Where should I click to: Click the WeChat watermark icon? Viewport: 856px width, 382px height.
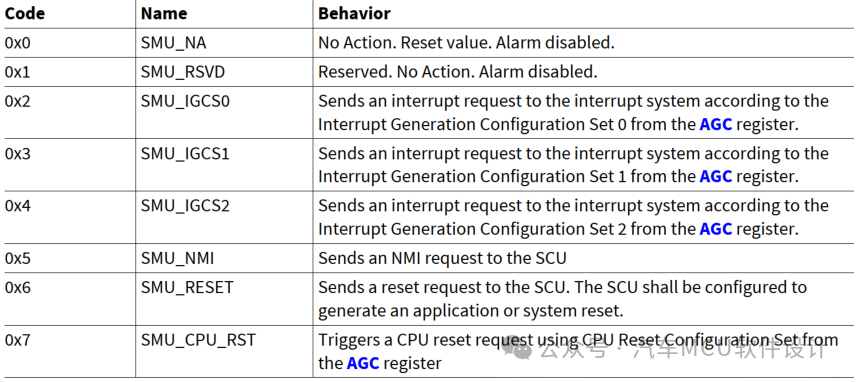(x=517, y=348)
